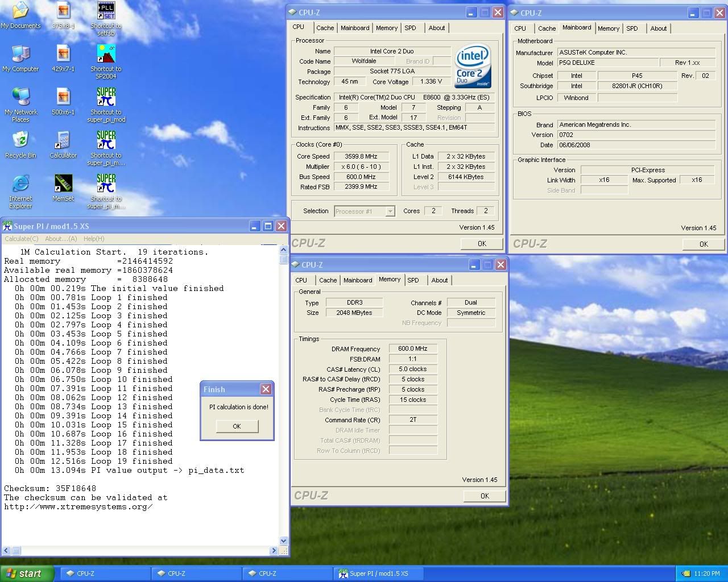Click the xtremesystems.org URL text
728x582 pixels.
pos(78,506)
